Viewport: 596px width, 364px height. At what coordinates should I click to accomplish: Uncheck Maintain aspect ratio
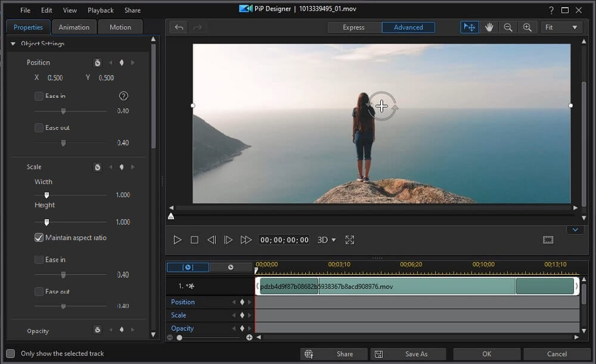coord(39,238)
